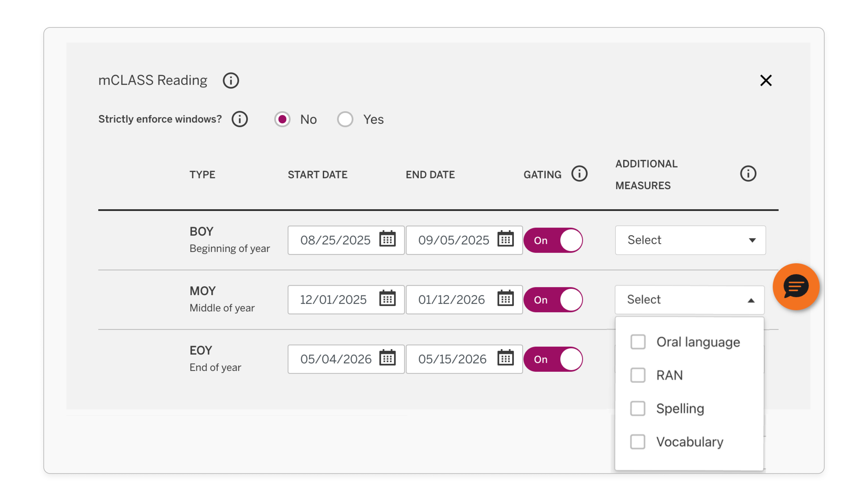Screen dimensions: 868x501
Task: Open calendar for EOY start date
Action: (387, 359)
